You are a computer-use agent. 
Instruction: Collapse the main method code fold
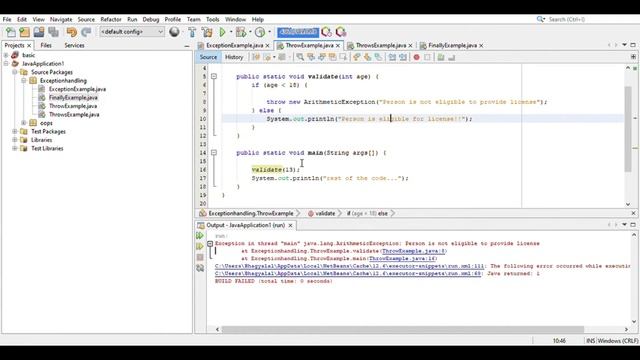tap(214, 153)
